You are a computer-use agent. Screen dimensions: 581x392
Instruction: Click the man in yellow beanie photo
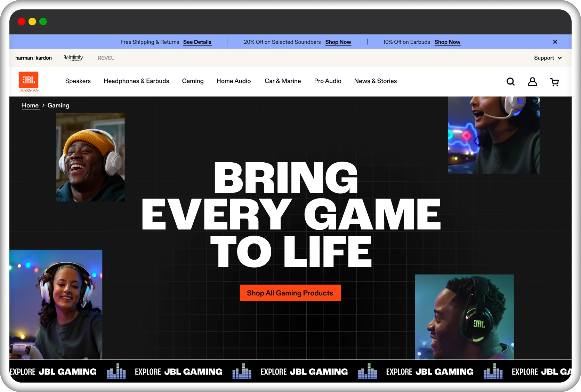(x=90, y=157)
